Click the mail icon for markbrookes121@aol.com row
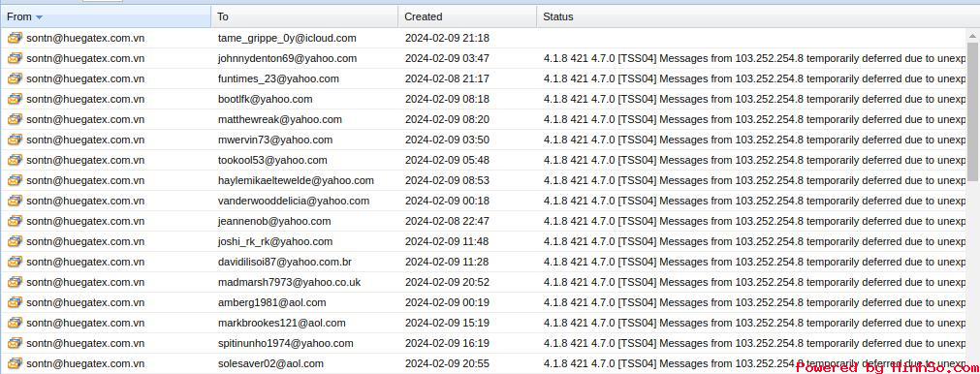The width and height of the screenshot is (980, 374). [x=15, y=323]
